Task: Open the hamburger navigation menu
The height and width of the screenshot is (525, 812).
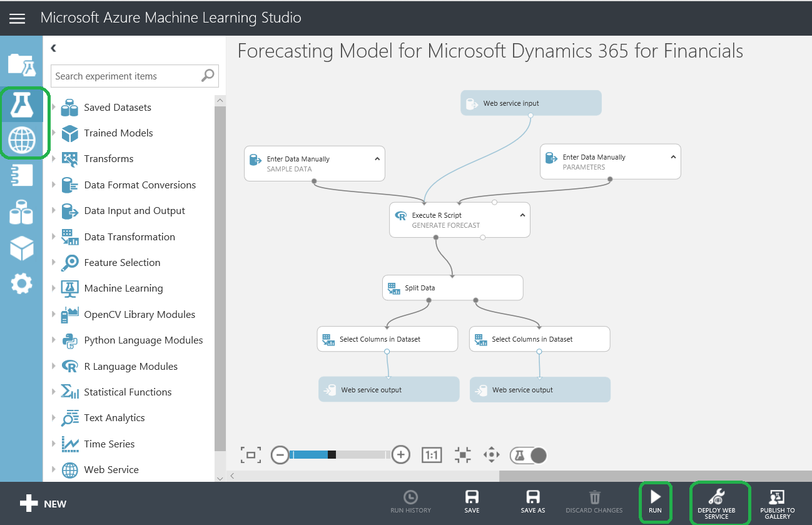Action: (18, 18)
